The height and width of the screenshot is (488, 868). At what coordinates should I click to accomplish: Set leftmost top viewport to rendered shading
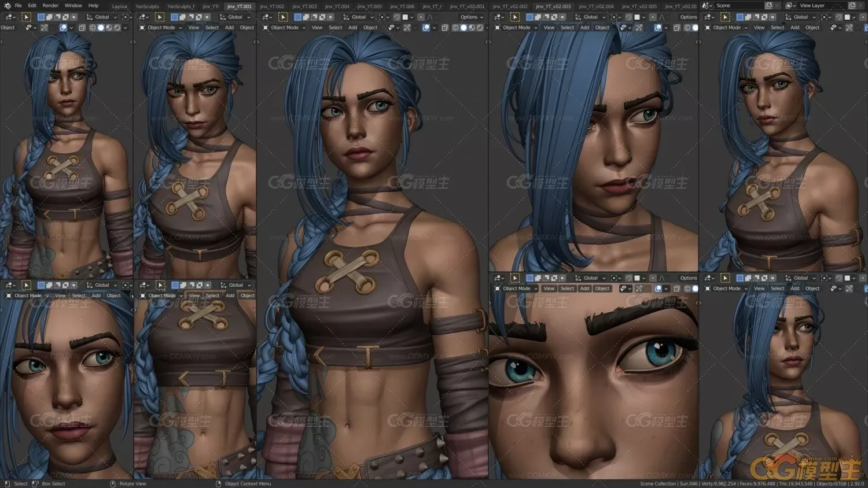coord(117,28)
